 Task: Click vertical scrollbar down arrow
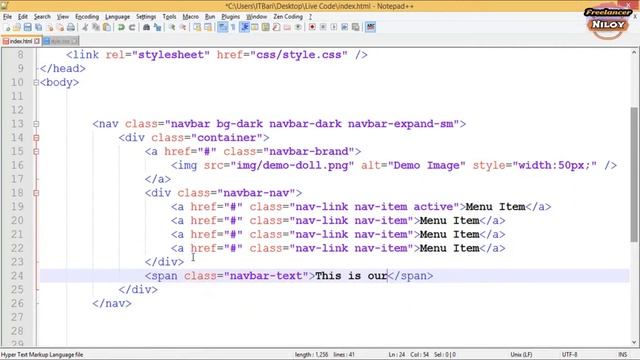pyautogui.click(x=634, y=342)
